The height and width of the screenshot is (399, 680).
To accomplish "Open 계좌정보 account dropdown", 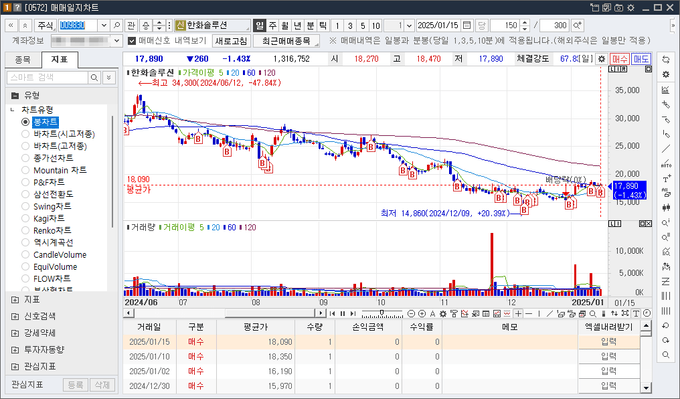I will (116, 41).
